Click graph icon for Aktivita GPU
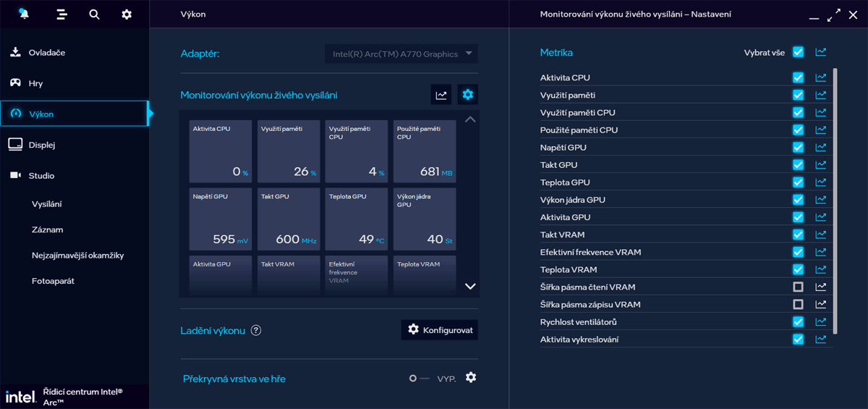The image size is (868, 409). [821, 217]
